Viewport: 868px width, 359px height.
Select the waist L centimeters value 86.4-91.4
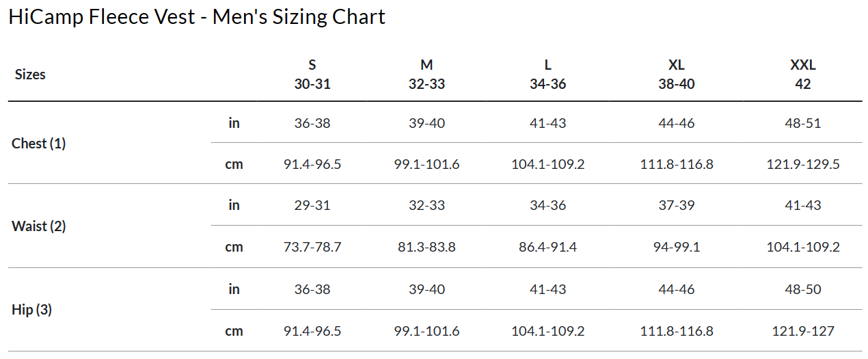547,247
